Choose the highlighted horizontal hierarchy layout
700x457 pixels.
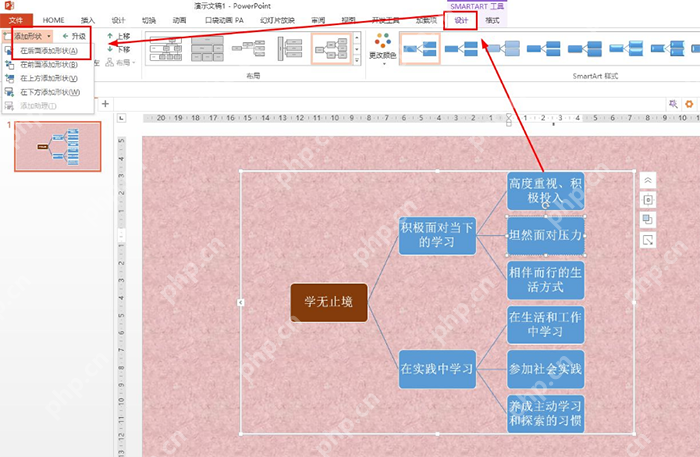(331, 49)
